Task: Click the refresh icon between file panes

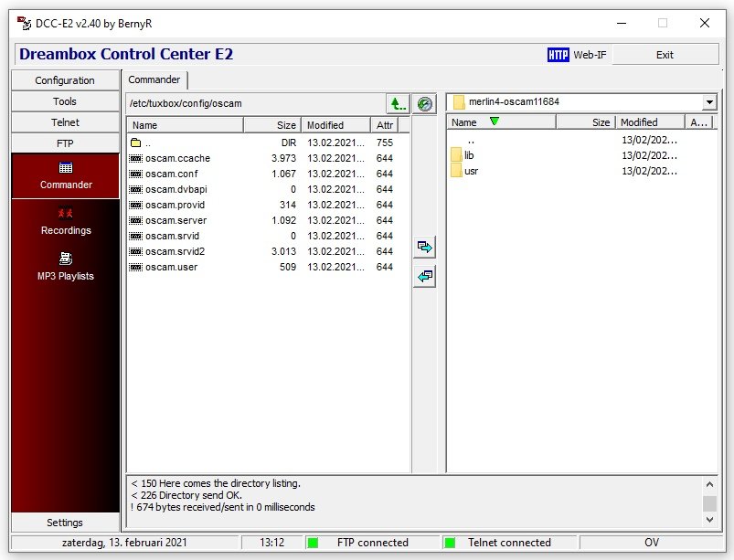Action: [424, 103]
